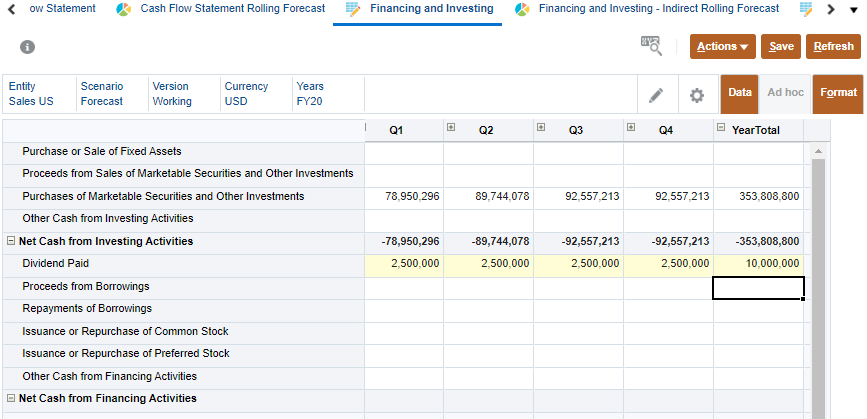Collapse the YearTotal column
Image resolution: width=867 pixels, height=419 pixels.
click(721, 127)
